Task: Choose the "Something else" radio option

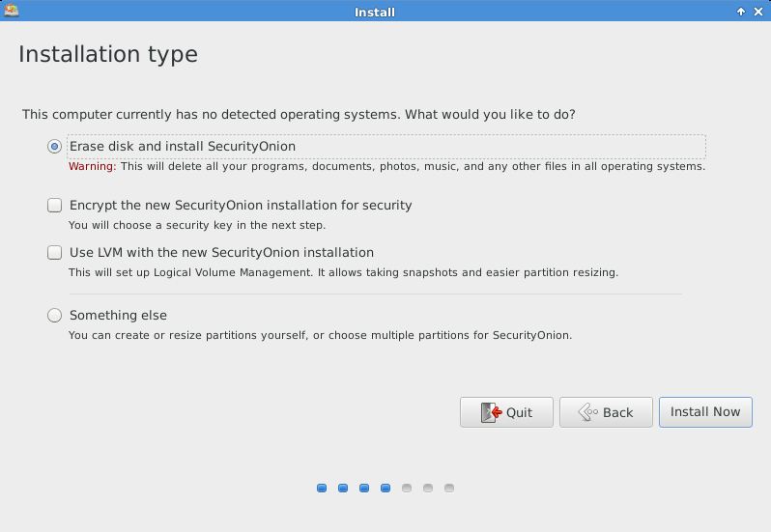Action: point(55,316)
